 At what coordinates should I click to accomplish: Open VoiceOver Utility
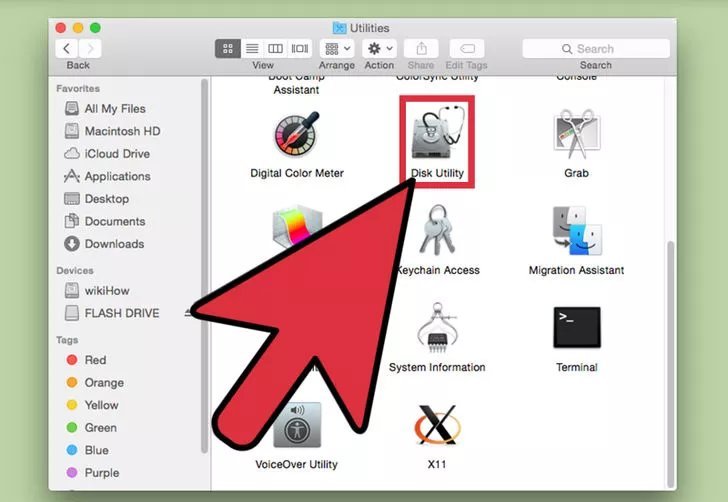click(x=297, y=437)
